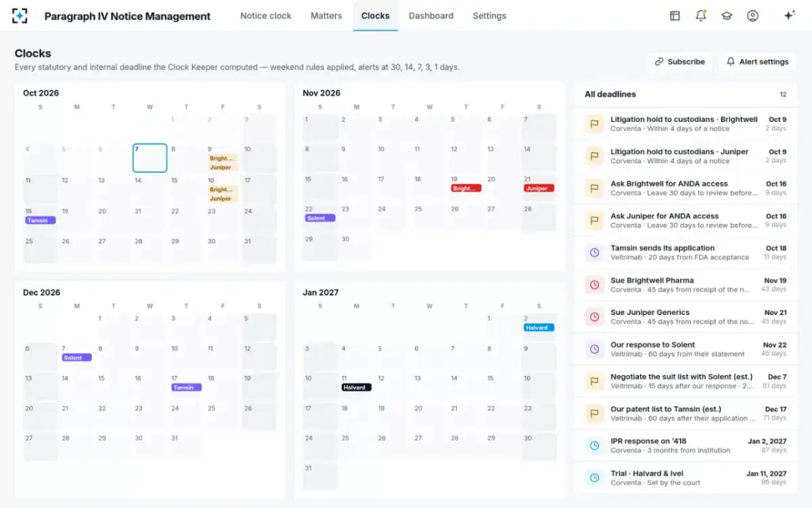Screen dimensions: 812x508
Task: Select December 31 in the calendar
Action: click(186, 447)
